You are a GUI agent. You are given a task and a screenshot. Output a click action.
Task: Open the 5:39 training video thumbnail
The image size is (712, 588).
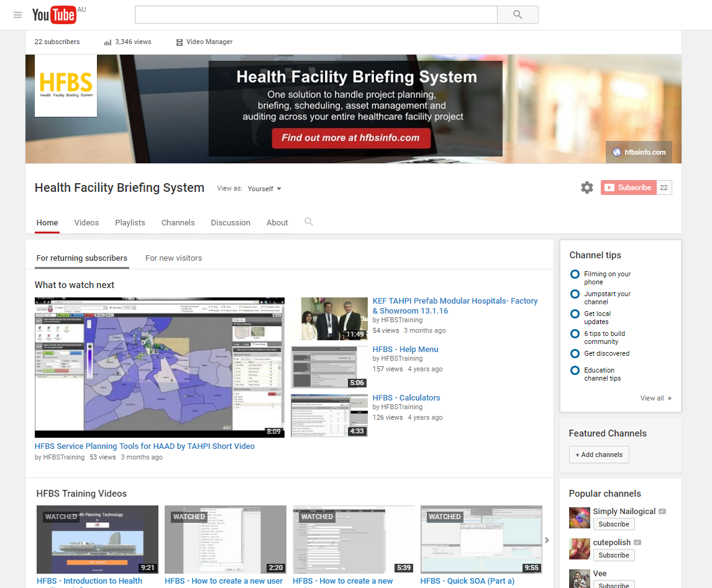(354, 540)
